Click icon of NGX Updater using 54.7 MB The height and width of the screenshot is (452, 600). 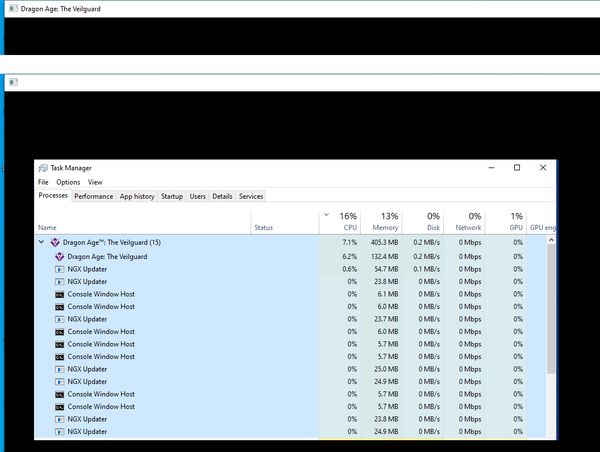[x=60, y=269]
